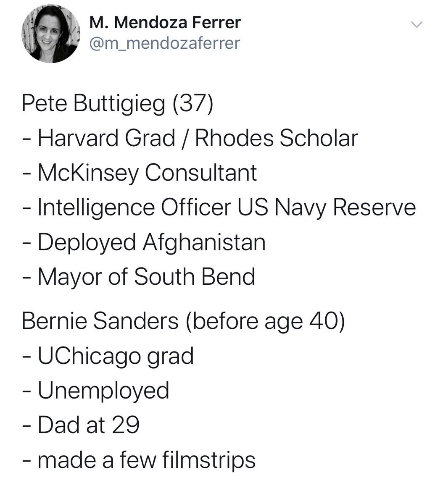The height and width of the screenshot is (504, 443).
Task: Click the 'Mayor of South Bend' line
Action: point(146,277)
